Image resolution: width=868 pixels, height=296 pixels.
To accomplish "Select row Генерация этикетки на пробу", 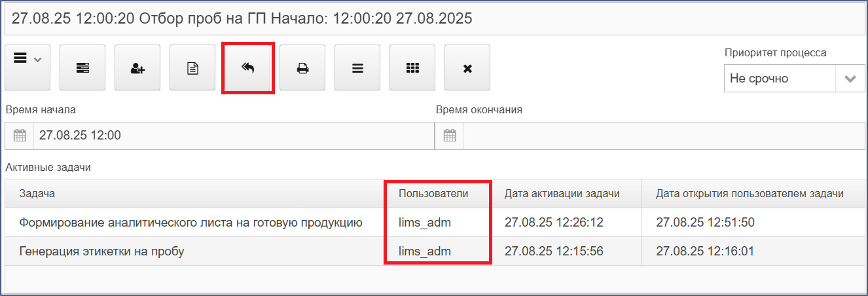I will click(x=435, y=251).
